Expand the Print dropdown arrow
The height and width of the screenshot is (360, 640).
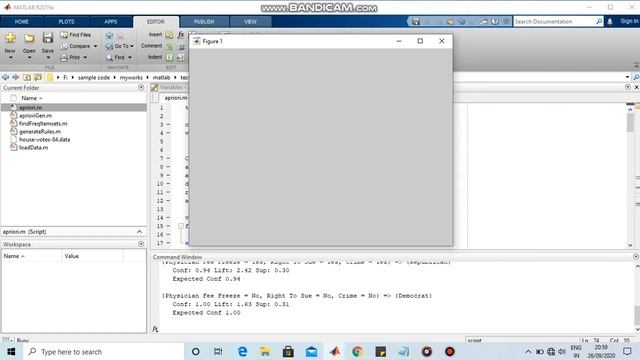point(85,58)
